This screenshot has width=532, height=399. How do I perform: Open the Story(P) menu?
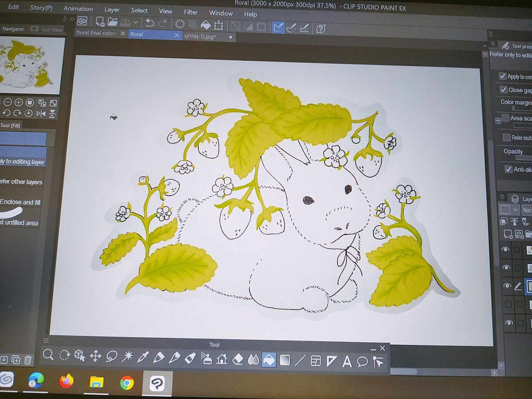click(41, 8)
